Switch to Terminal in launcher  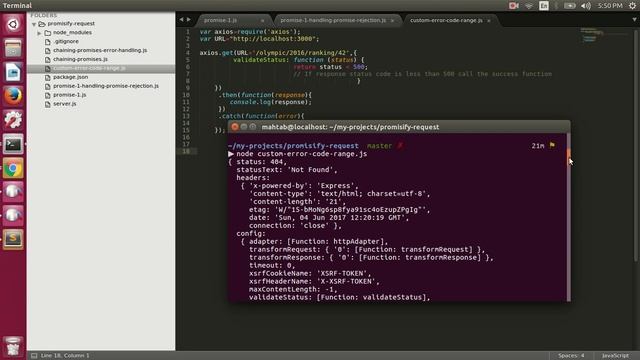[x=13, y=144]
